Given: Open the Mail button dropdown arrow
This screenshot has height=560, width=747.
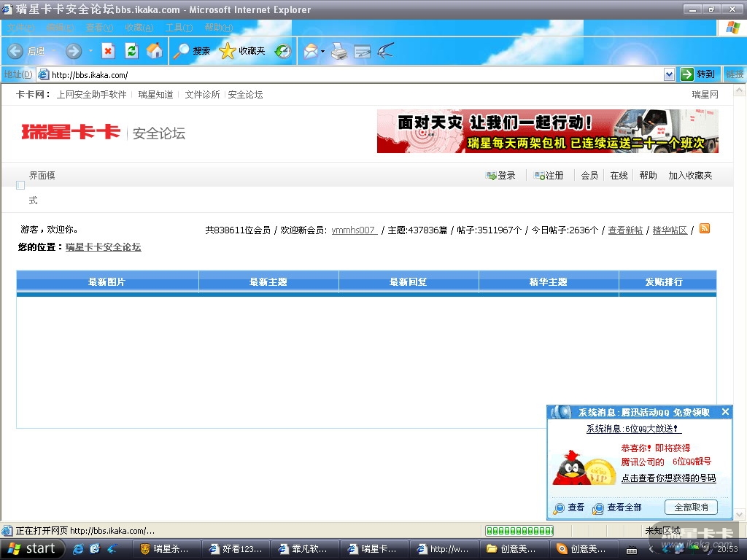Looking at the screenshot, I should pos(323,51).
